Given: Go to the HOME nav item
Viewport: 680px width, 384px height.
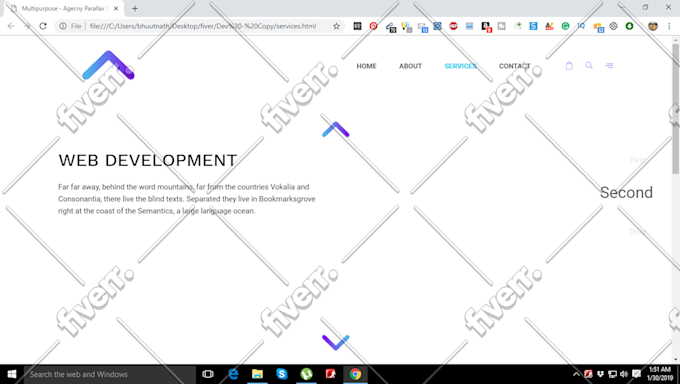Looking at the screenshot, I should [x=366, y=66].
